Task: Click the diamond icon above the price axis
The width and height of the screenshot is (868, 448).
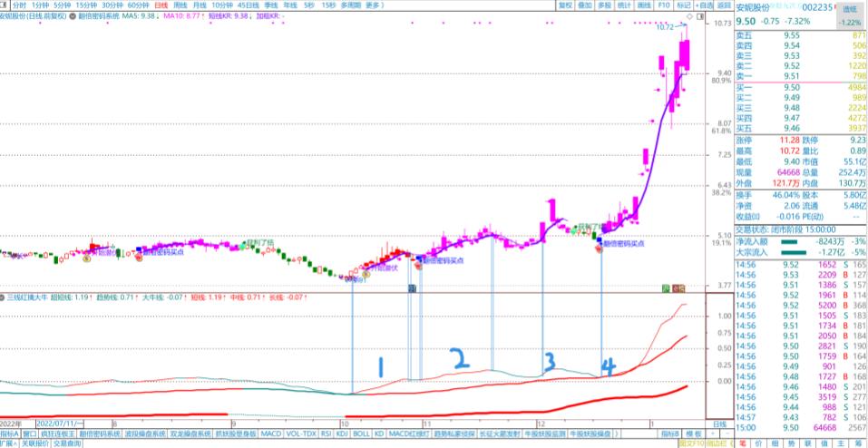Action: 689,16
